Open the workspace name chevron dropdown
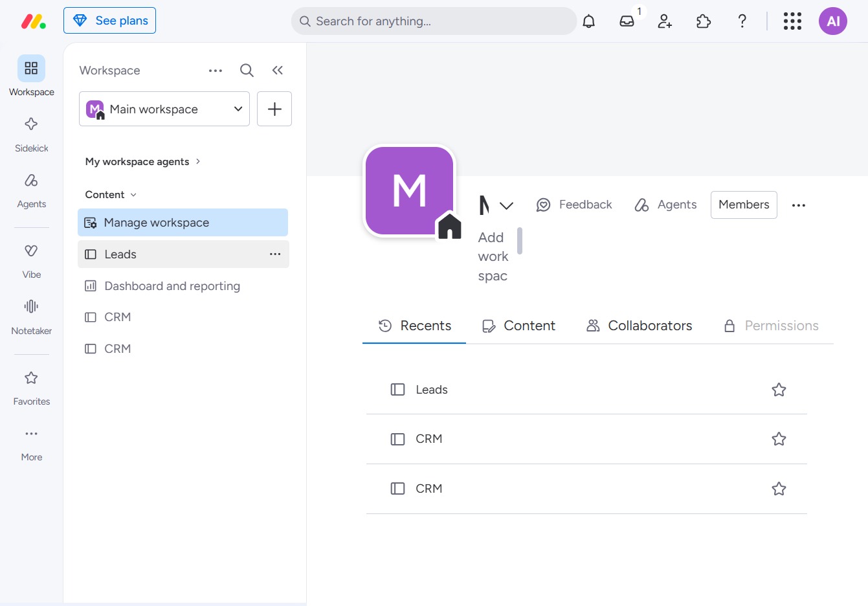This screenshot has width=868, height=606. [x=506, y=205]
